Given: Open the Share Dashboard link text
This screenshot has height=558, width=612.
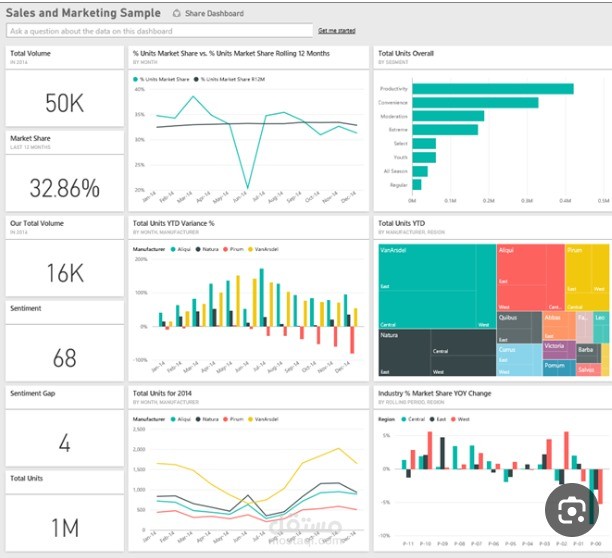Looking at the screenshot, I should [214, 13].
